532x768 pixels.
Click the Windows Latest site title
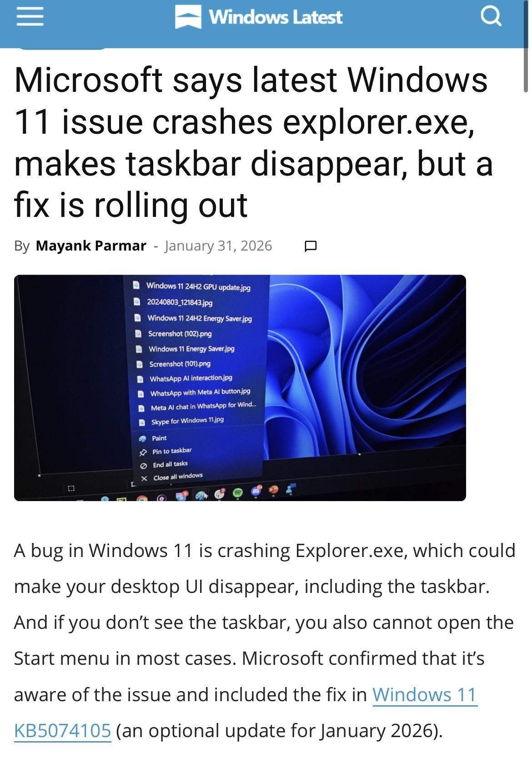(x=275, y=17)
